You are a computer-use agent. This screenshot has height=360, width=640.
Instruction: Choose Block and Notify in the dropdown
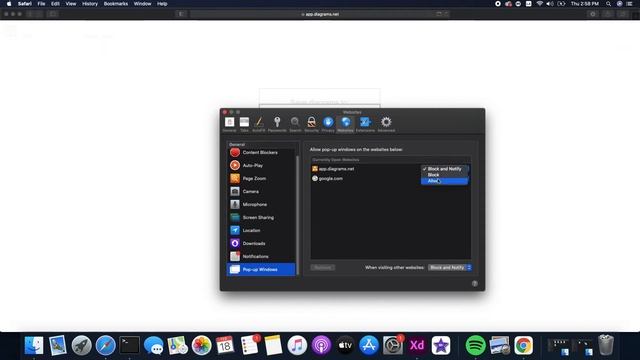pyautogui.click(x=444, y=169)
